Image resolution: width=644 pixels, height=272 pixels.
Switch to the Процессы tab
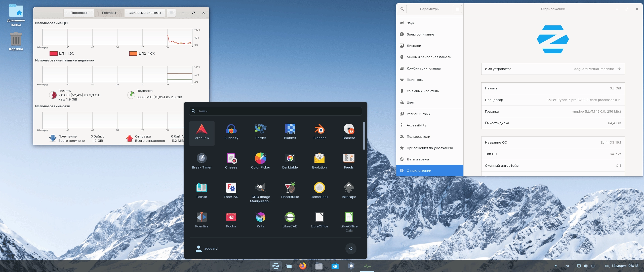click(79, 13)
